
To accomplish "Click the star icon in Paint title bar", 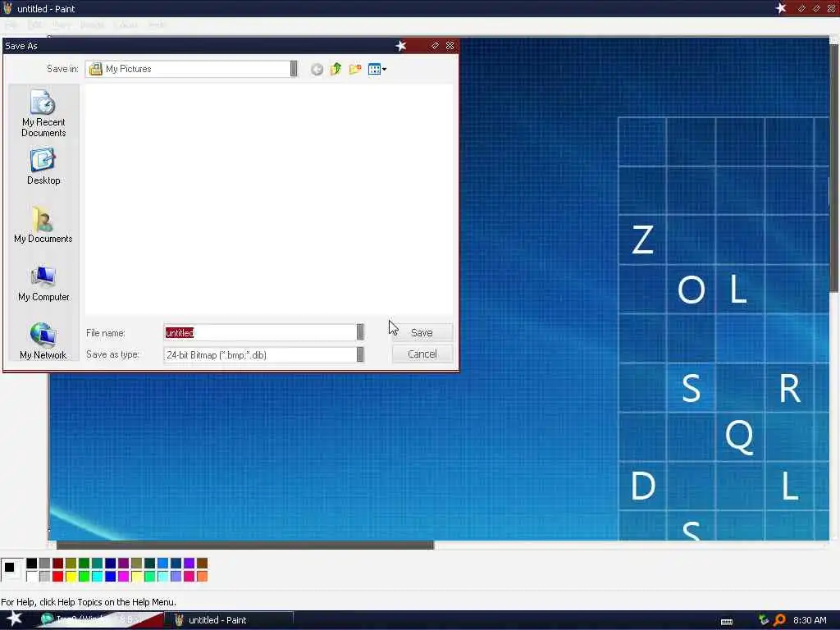I will [781, 8].
